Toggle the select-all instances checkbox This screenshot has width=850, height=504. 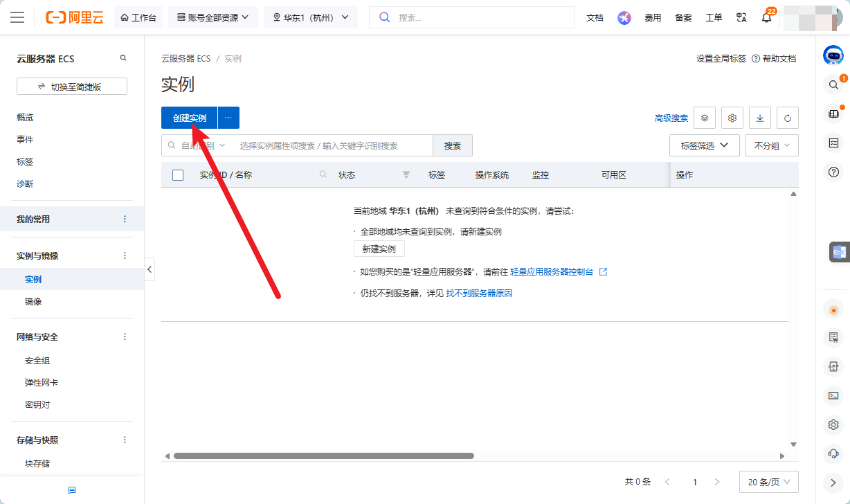(x=178, y=174)
